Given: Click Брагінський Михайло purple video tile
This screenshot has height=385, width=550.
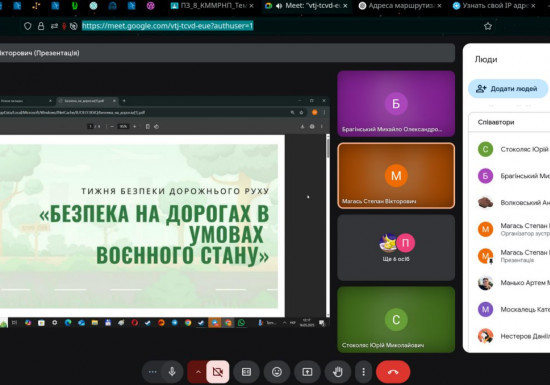Looking at the screenshot, I should 396,103.
